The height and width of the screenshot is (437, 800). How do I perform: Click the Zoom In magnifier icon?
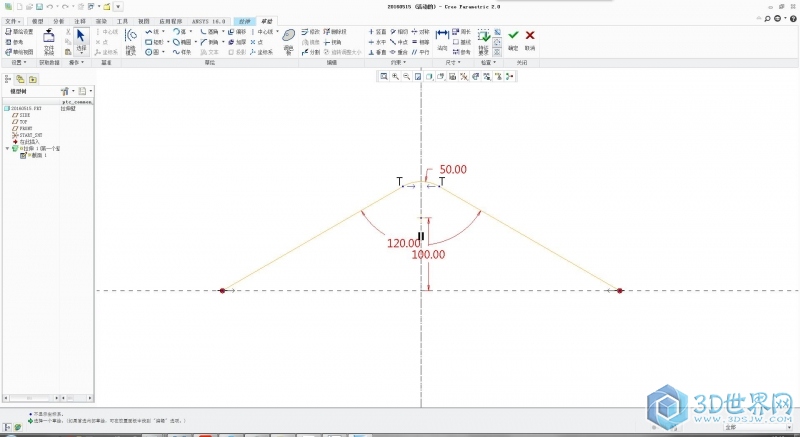[x=395, y=76]
